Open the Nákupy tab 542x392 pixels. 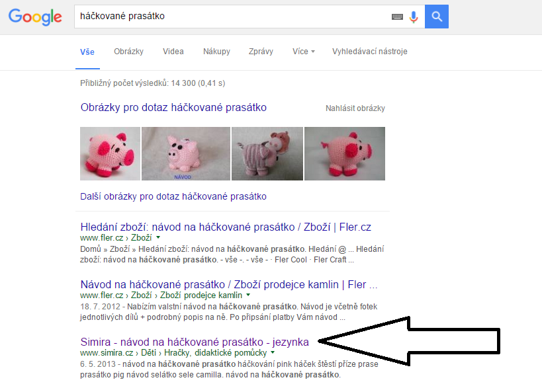tap(216, 52)
